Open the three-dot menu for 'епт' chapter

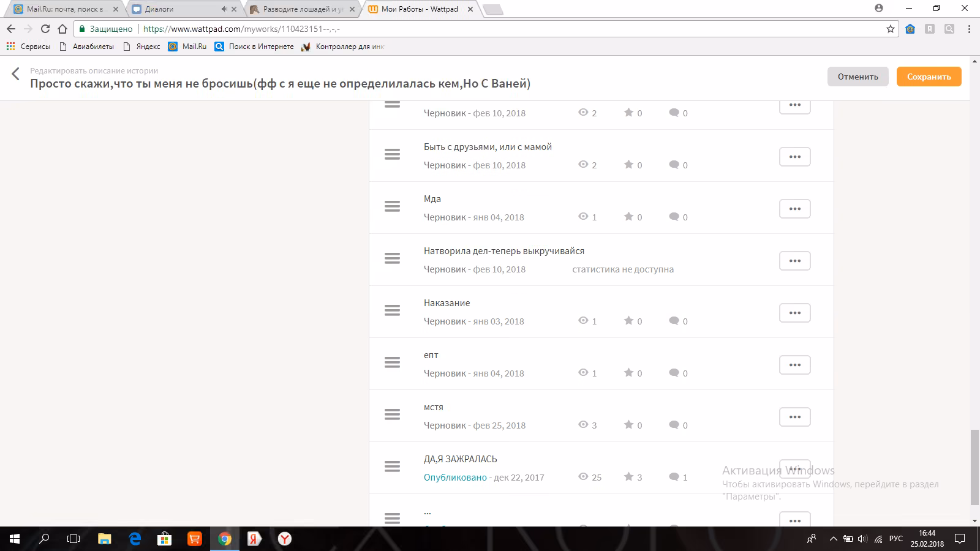pyautogui.click(x=795, y=365)
